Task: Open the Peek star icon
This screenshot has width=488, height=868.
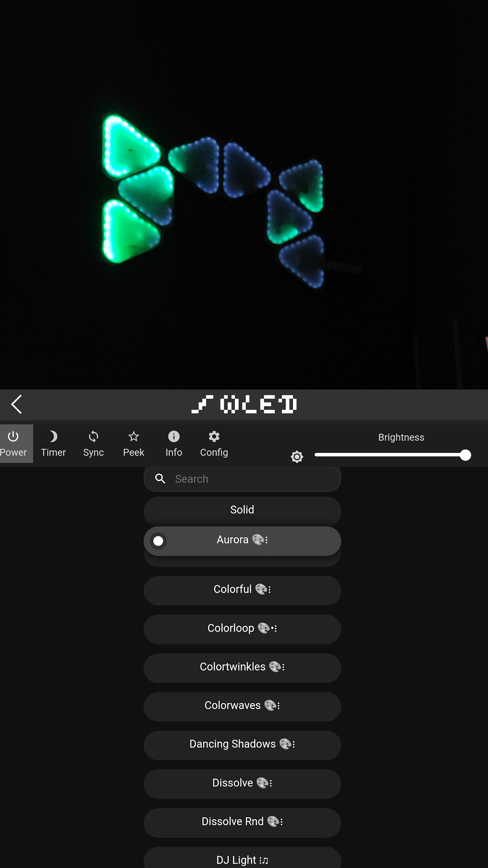Action: (134, 437)
